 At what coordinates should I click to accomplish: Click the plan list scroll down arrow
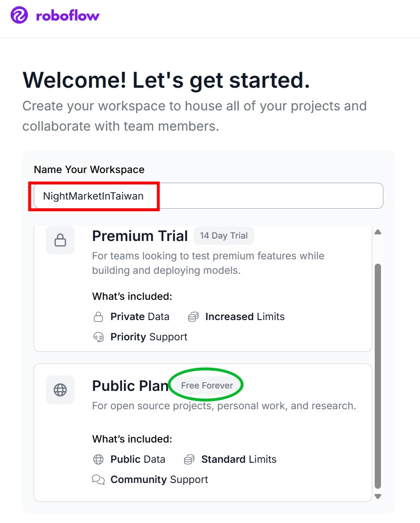tap(378, 496)
